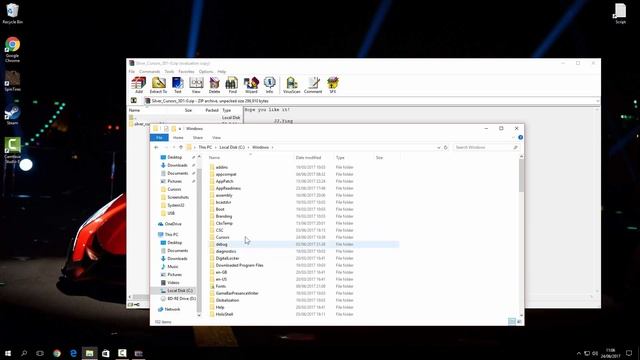Open the View ribbon tab in Explorer
The image size is (640, 360).
tap(216, 138)
